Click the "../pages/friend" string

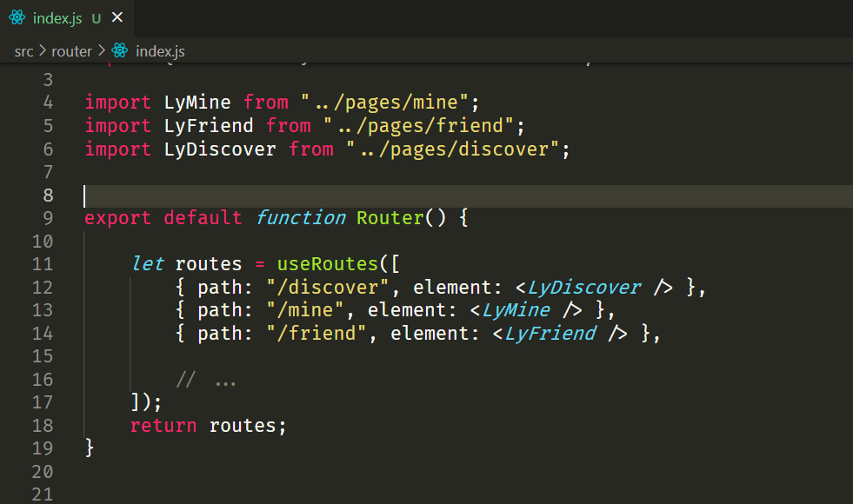418,126
